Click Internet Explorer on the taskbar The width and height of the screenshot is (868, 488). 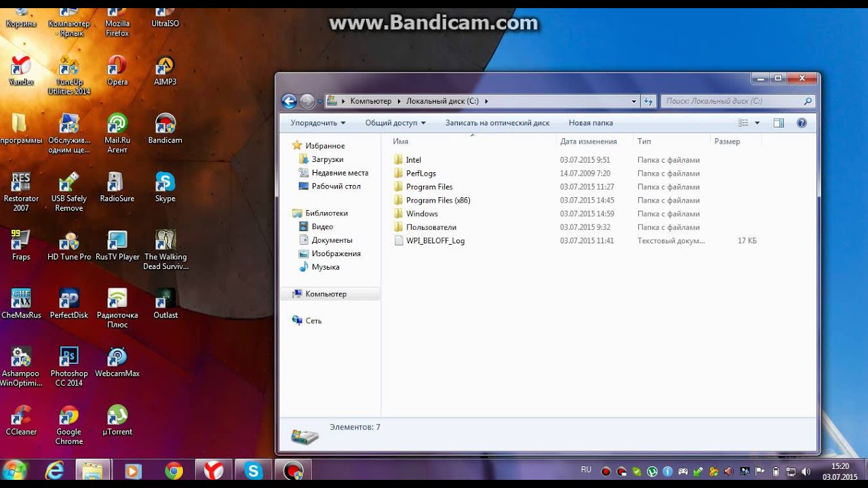(x=54, y=470)
